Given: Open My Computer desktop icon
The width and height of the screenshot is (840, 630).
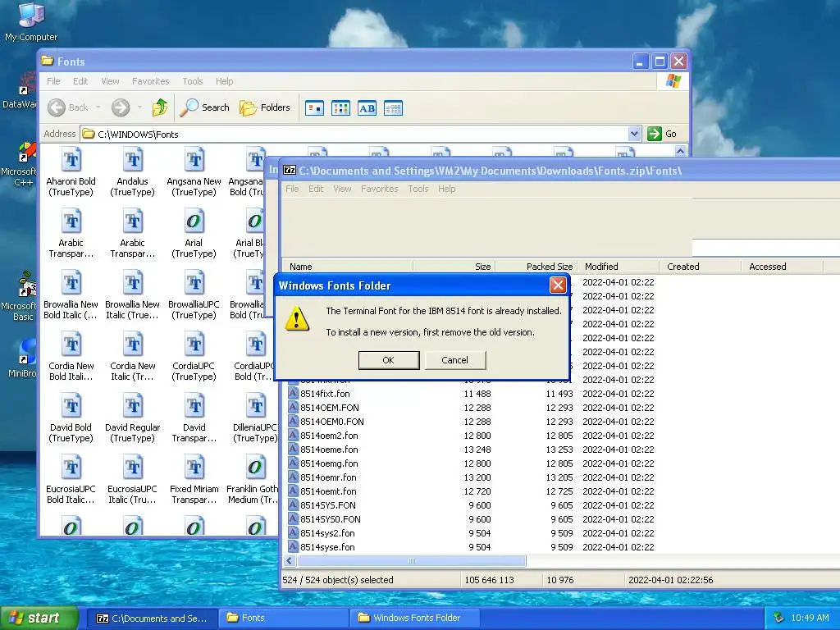Looking at the screenshot, I should 31,22.
